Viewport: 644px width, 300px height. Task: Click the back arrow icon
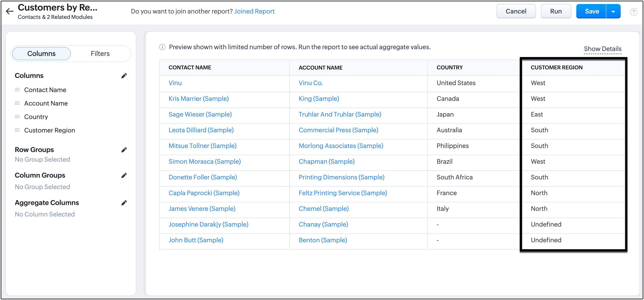[x=9, y=11]
